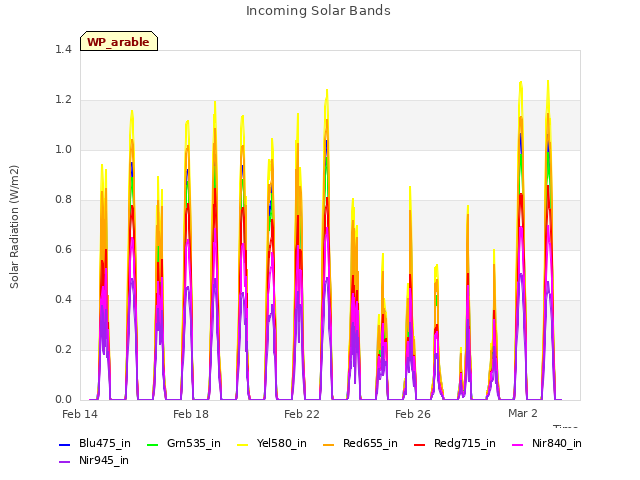Click the Redg715_in legend color marker

click(419, 444)
